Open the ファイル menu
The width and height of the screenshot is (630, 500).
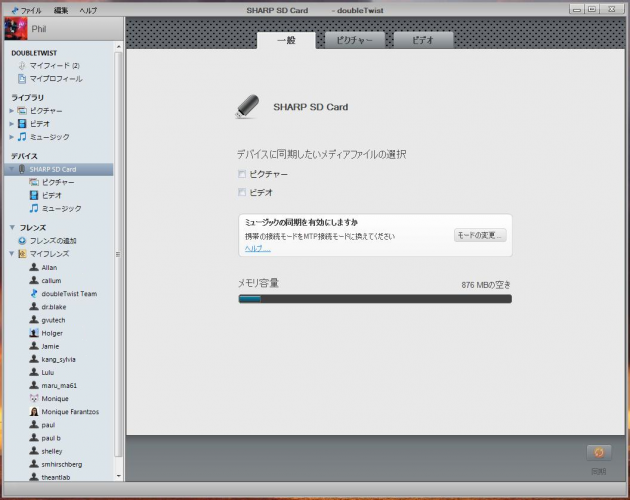31,10
